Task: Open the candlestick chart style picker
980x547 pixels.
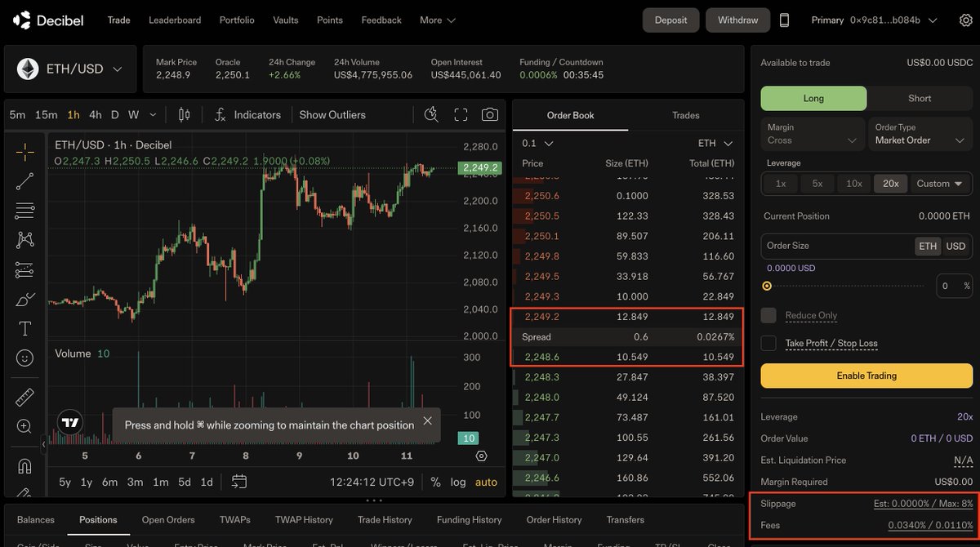Action: 185,115
